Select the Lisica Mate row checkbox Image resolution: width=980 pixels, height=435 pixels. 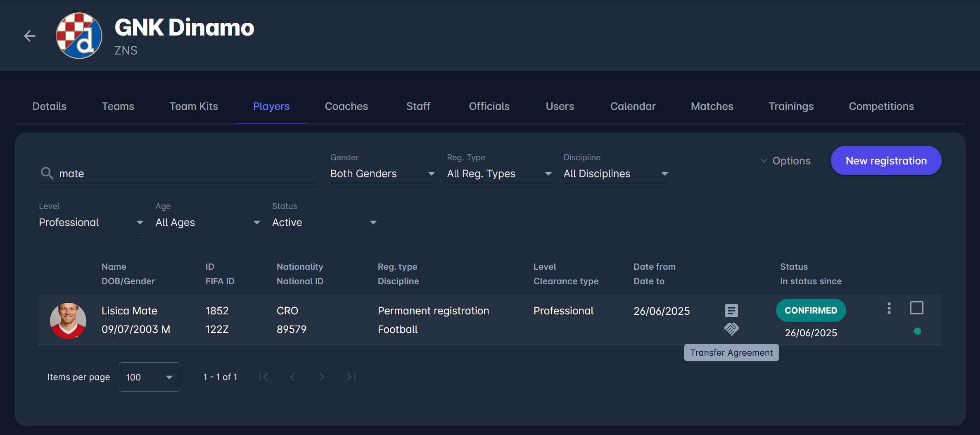click(917, 308)
